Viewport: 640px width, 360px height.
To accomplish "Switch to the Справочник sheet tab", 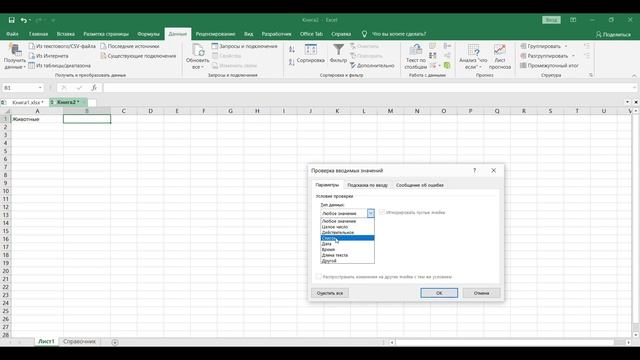I will pyautogui.click(x=80, y=342).
